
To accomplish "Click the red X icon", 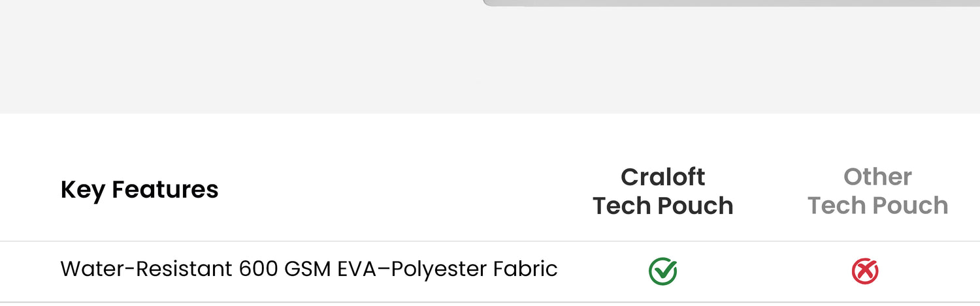I will click(865, 271).
